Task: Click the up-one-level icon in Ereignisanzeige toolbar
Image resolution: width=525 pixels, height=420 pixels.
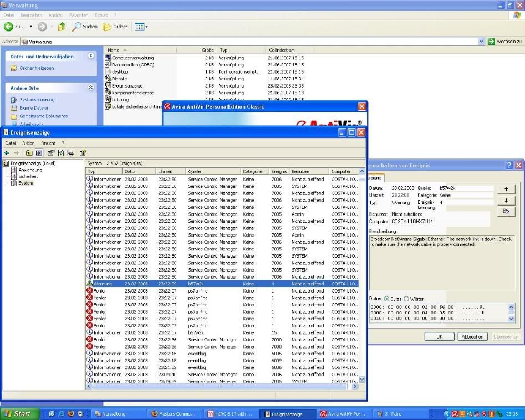Action: (29, 153)
